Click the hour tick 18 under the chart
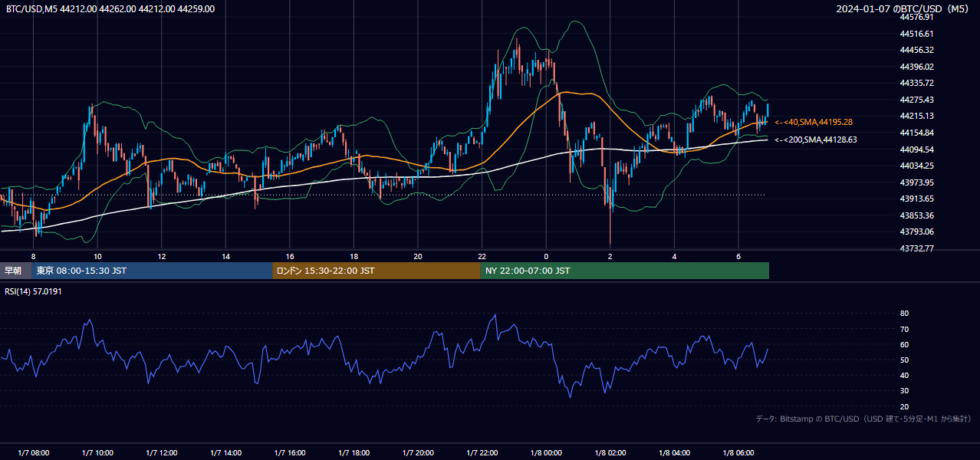Viewport: 980px width, 460px height. pyautogui.click(x=354, y=256)
